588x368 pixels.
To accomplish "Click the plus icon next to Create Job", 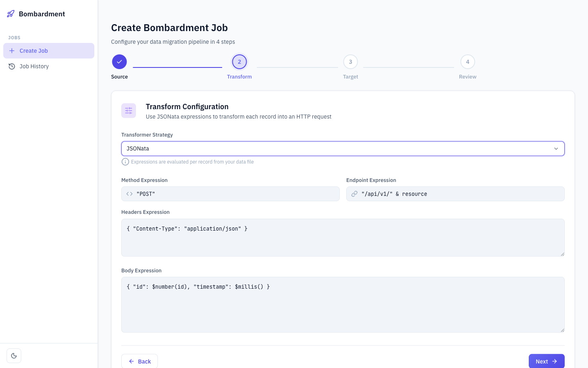I will coord(11,51).
